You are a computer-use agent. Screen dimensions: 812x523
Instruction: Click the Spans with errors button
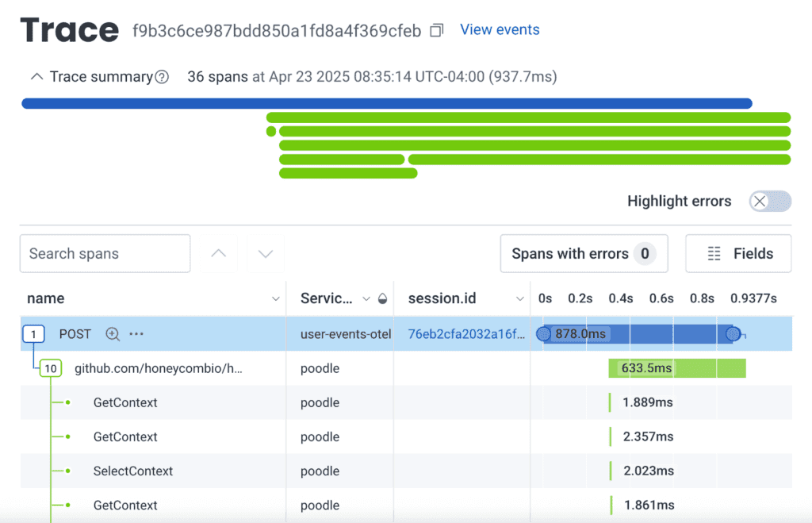pyautogui.click(x=583, y=254)
